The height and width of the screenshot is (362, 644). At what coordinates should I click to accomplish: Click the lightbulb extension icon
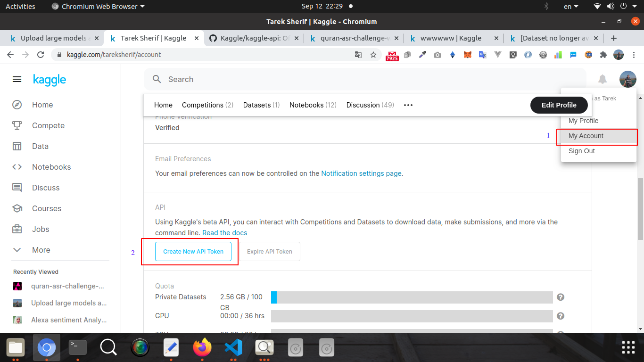tap(513, 55)
